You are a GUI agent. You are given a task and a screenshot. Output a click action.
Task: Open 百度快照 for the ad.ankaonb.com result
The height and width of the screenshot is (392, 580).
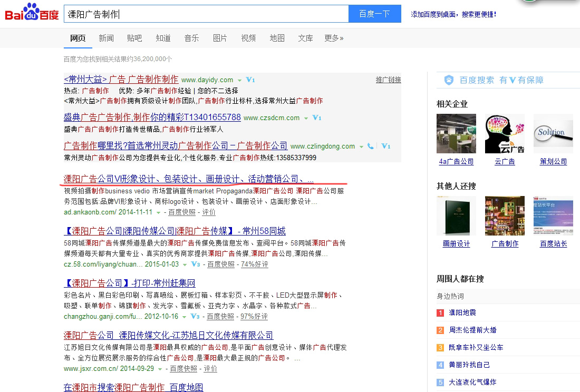tap(182, 212)
